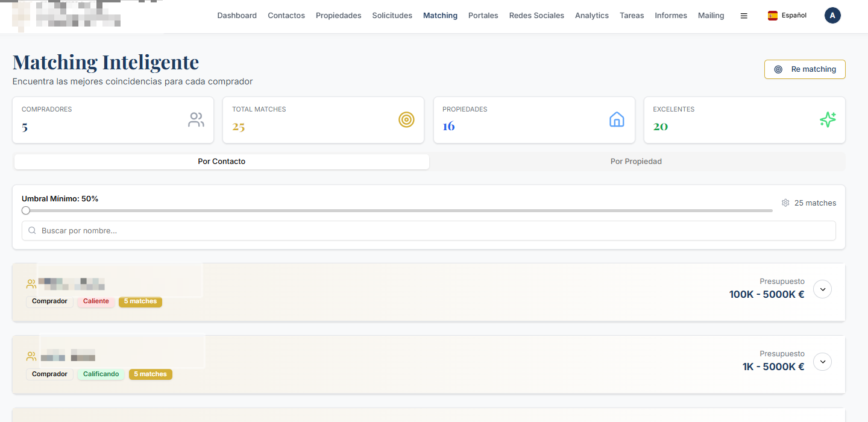Click the Excelentes stat card

point(744,120)
